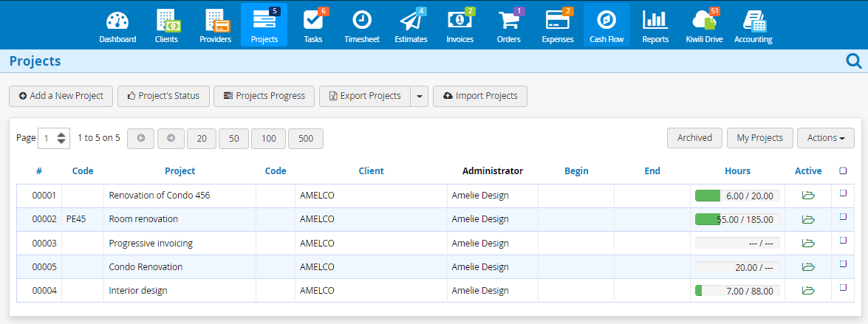Check the box for Renovation of Condo 456
Image resolution: width=868 pixels, height=324 pixels.
[843, 193]
